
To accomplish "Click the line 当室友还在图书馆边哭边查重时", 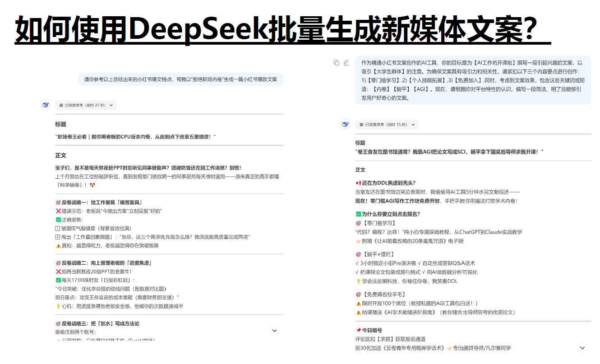I will 437,192.
